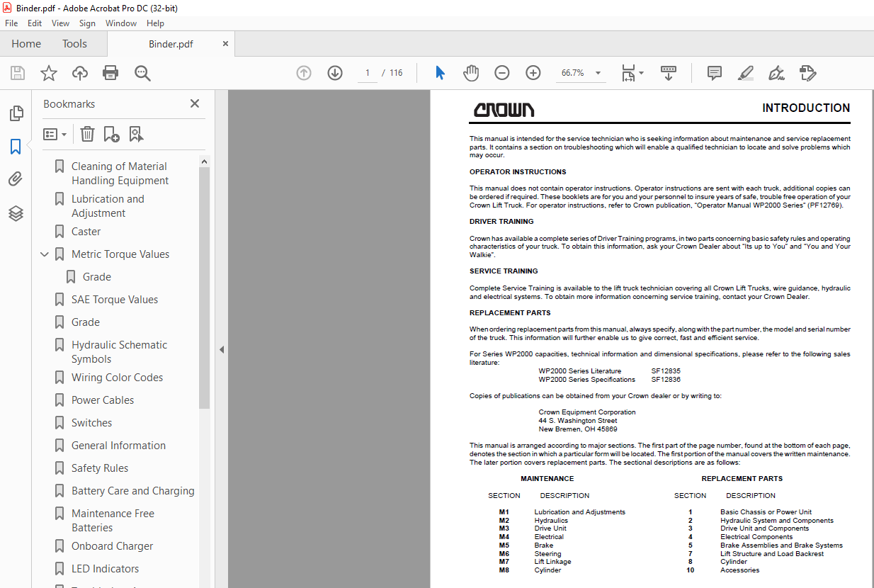Choose the Selection arrow tool

pyautogui.click(x=440, y=73)
